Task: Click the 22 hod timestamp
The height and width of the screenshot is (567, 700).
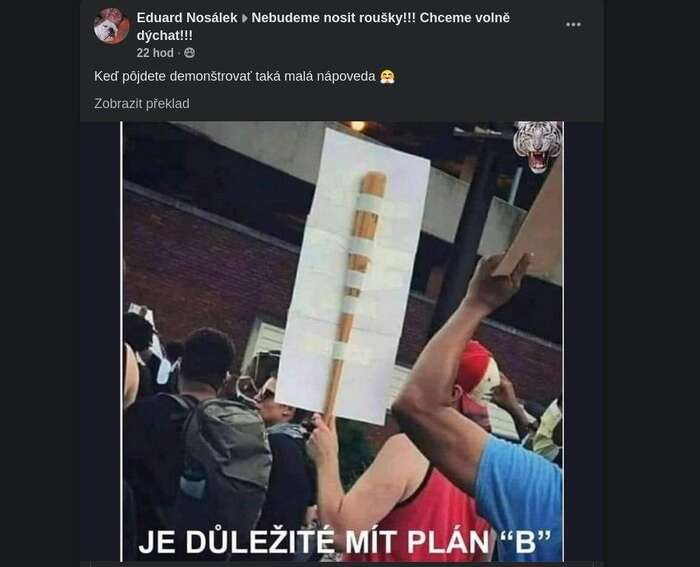Action: tap(155, 53)
